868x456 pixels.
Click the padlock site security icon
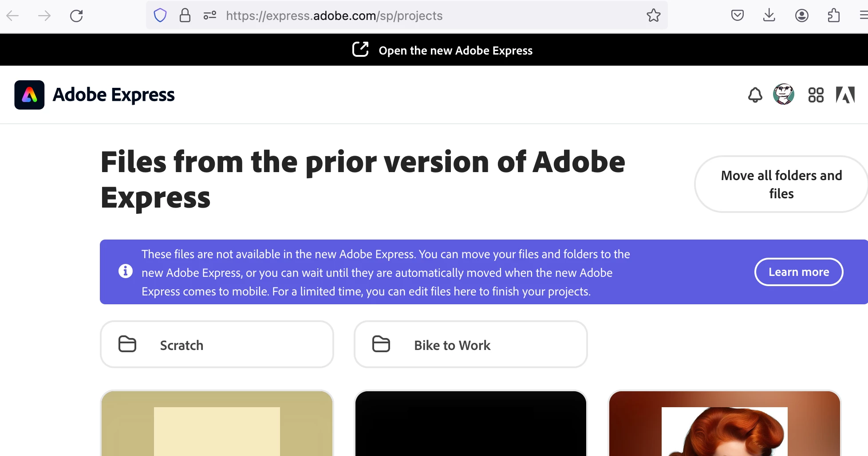coord(185,16)
